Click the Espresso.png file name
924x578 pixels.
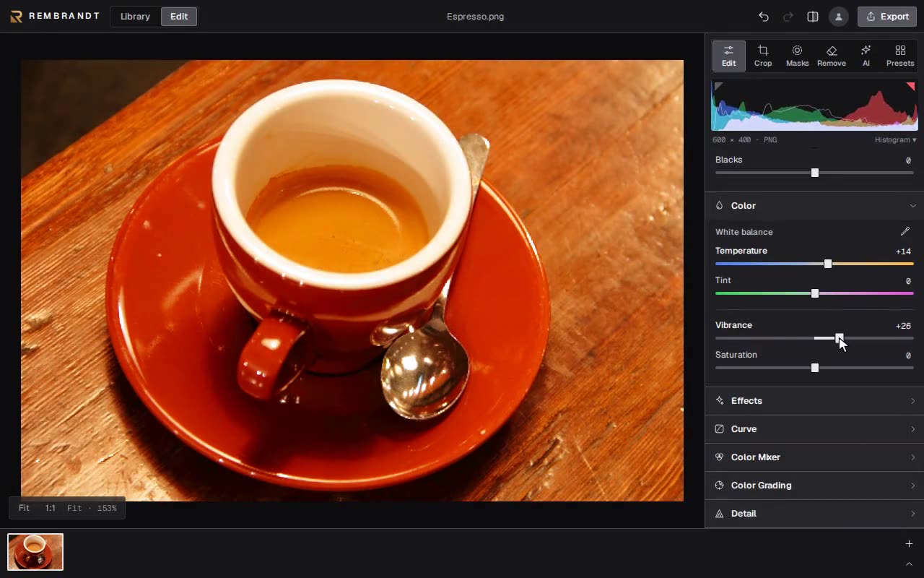point(475,17)
